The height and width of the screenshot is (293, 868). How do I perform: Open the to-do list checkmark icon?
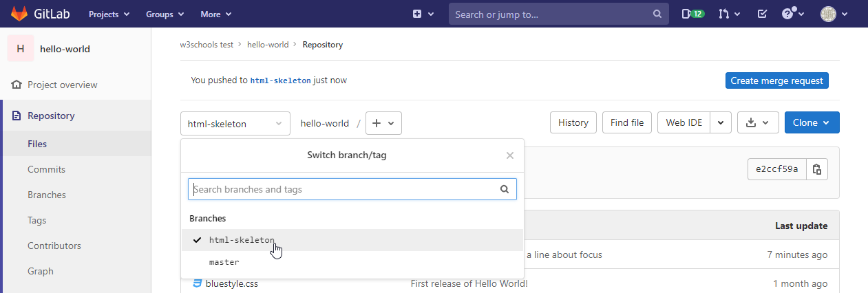[x=762, y=14]
